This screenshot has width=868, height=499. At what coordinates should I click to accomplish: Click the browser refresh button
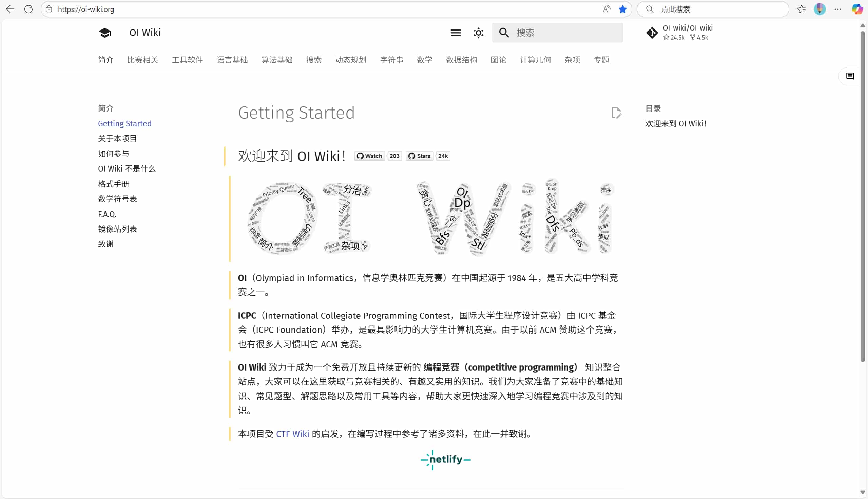28,9
